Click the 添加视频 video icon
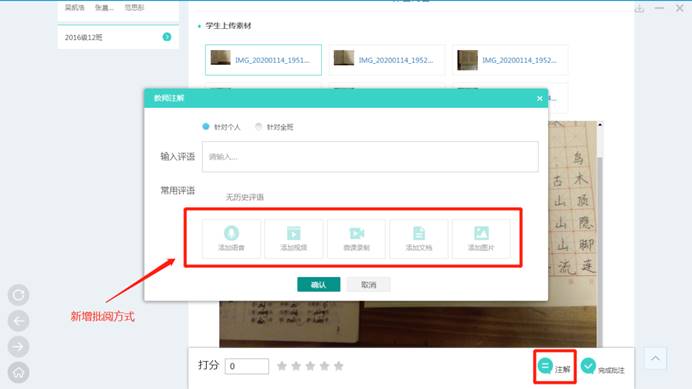The width and height of the screenshot is (692, 389). click(x=293, y=233)
